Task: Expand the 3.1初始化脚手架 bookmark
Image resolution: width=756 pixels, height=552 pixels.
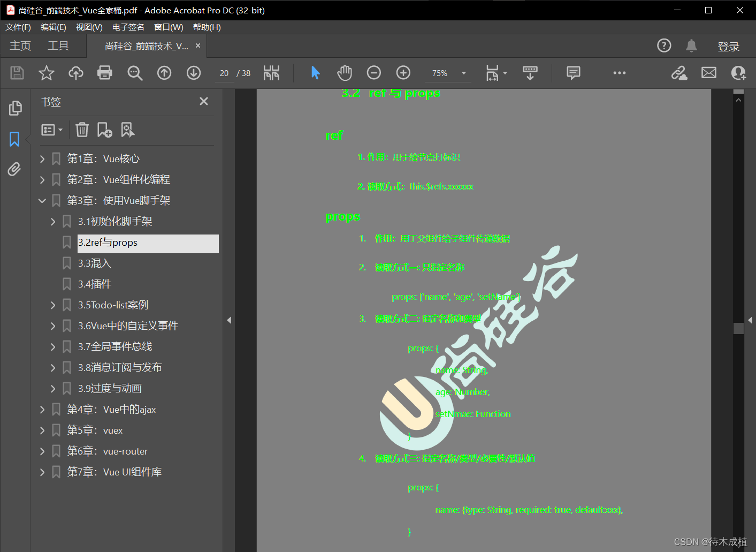Action: 53,221
